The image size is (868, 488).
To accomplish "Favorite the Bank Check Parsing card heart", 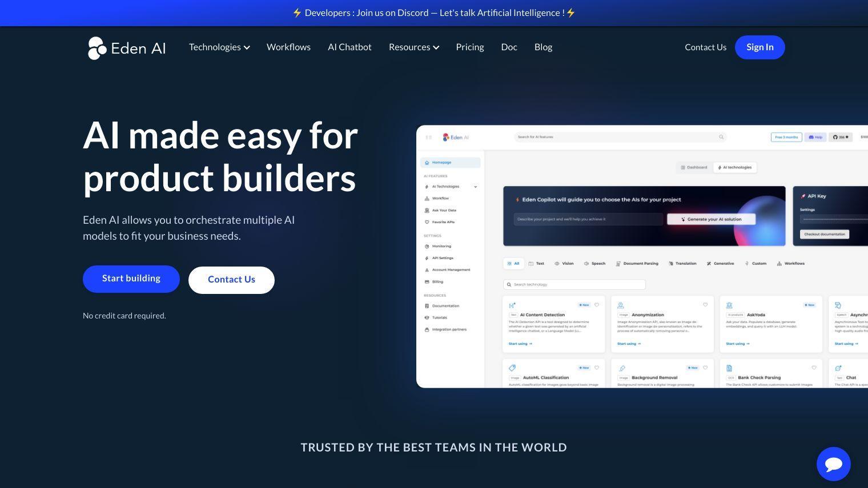I will point(814,368).
